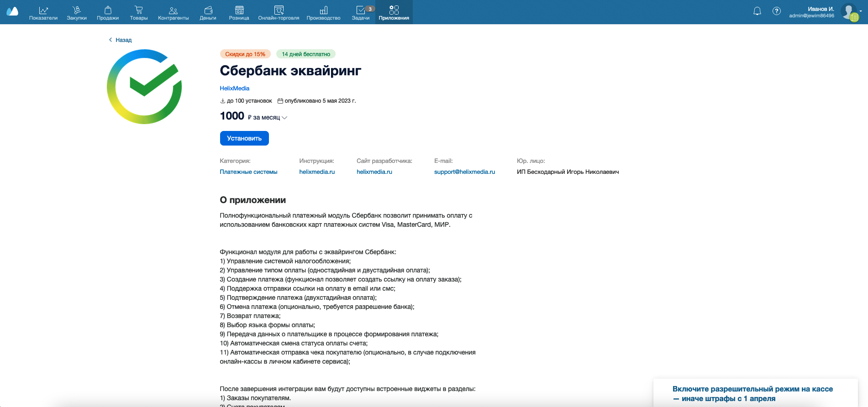Open the Сайт разработчика helixmedia.ru link
The width and height of the screenshot is (868, 407).
point(374,172)
